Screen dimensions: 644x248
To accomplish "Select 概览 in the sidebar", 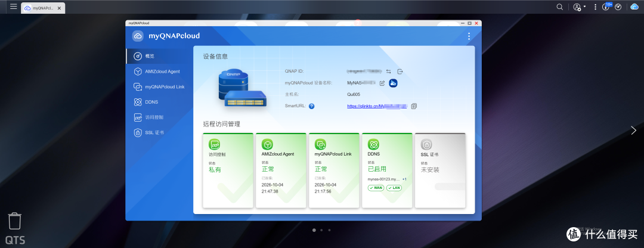I will coord(159,56).
